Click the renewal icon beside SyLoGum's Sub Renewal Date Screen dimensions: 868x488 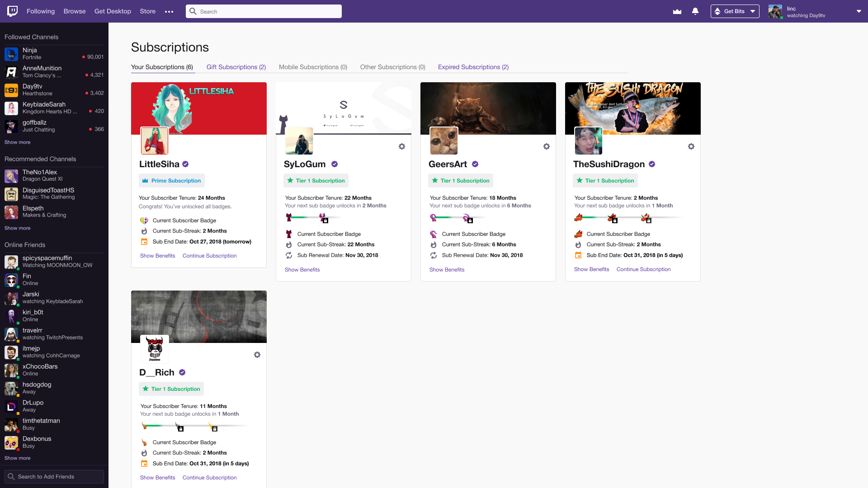point(289,255)
